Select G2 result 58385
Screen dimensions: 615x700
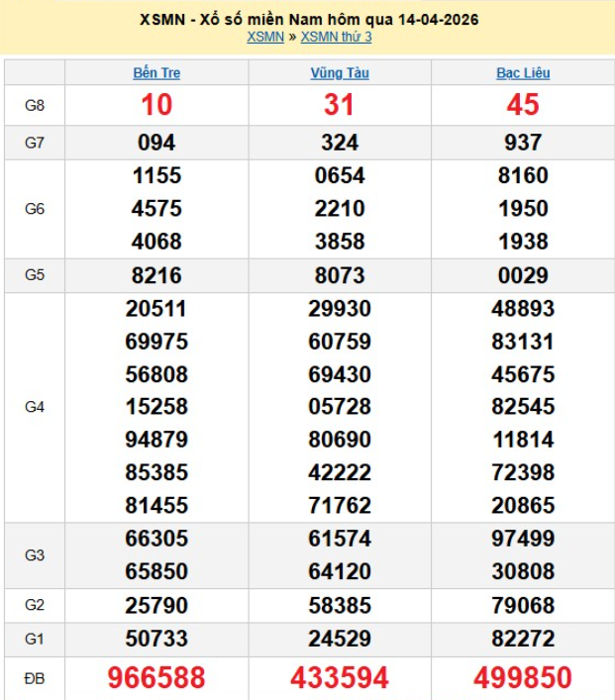tap(339, 605)
